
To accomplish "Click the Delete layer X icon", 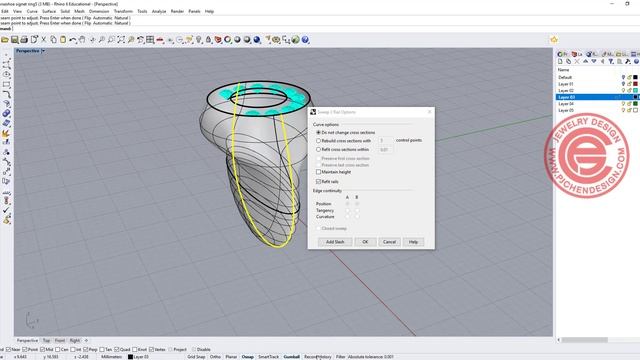I will point(577,61).
